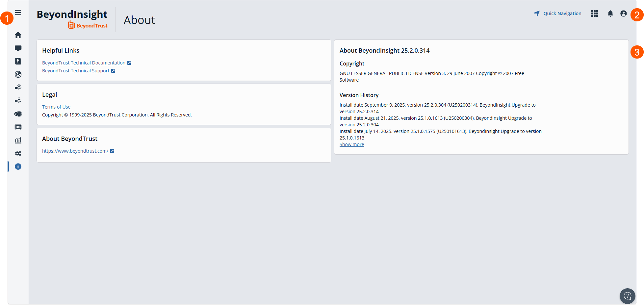Screen dimensions: 644x305
Task: Open Terms of Use link
Action: coord(56,107)
